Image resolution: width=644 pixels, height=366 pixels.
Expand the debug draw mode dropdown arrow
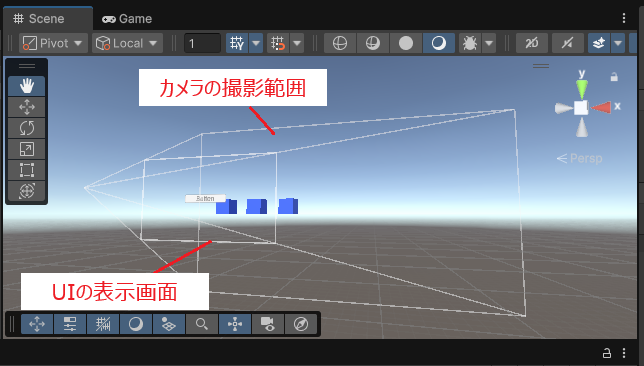coord(489,43)
